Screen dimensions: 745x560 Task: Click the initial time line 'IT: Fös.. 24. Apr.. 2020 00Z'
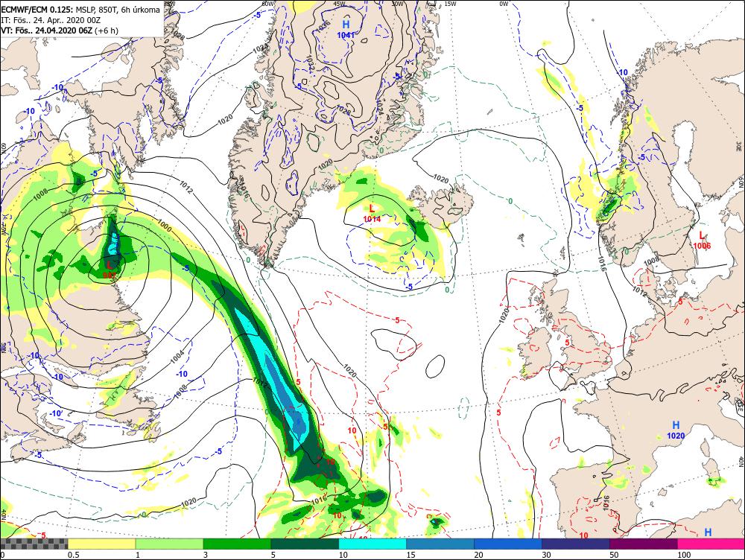coord(51,20)
